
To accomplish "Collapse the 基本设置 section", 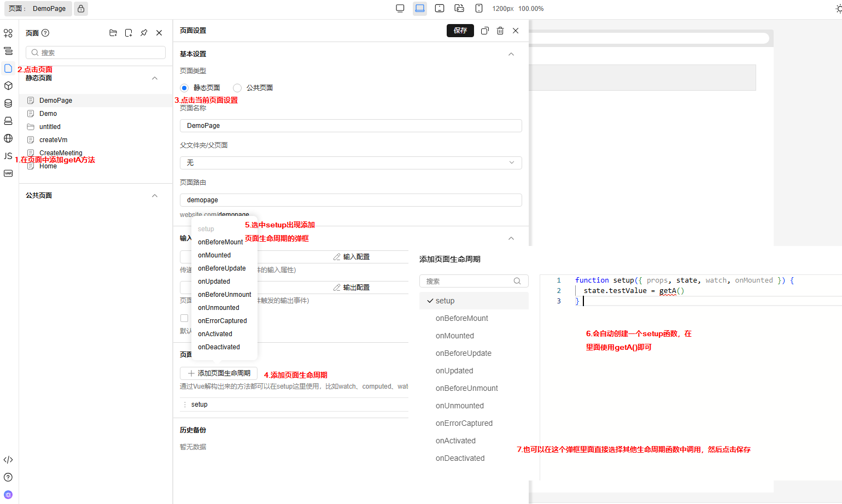I will pyautogui.click(x=511, y=54).
